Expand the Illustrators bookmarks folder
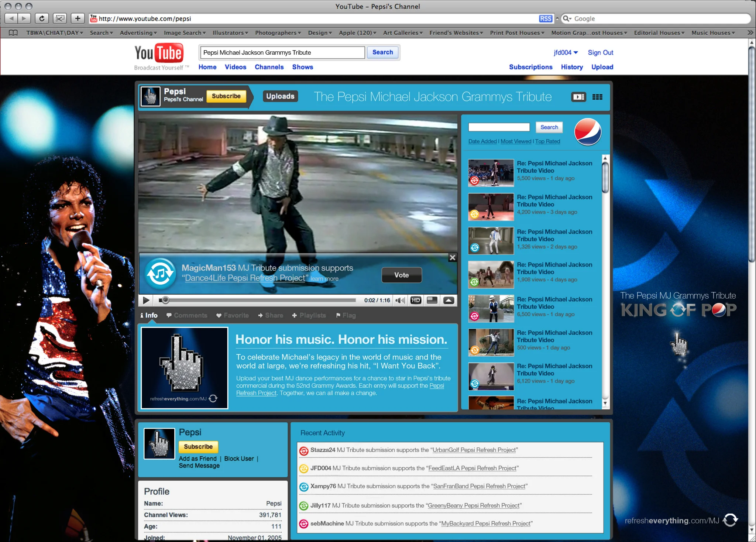The width and height of the screenshot is (756, 542). click(230, 33)
